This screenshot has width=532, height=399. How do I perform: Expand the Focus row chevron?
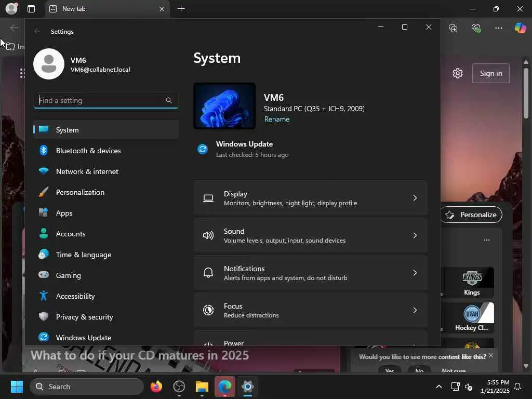pos(415,310)
